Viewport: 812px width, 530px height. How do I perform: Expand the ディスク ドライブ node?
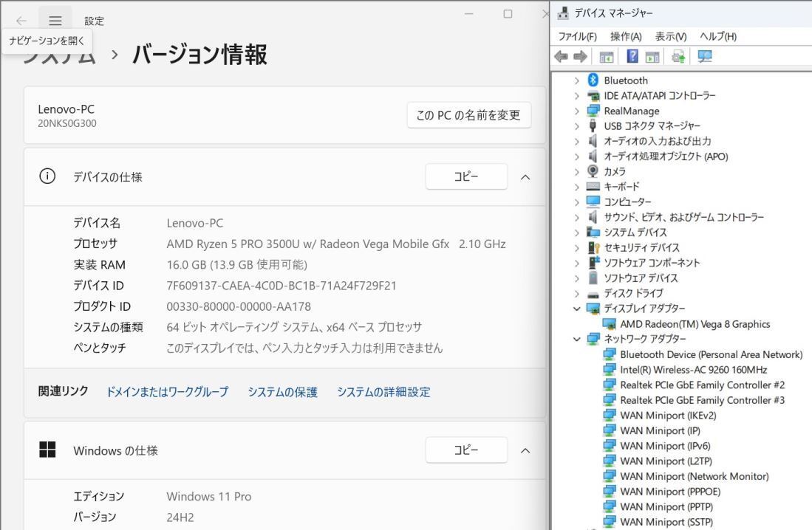coord(576,294)
